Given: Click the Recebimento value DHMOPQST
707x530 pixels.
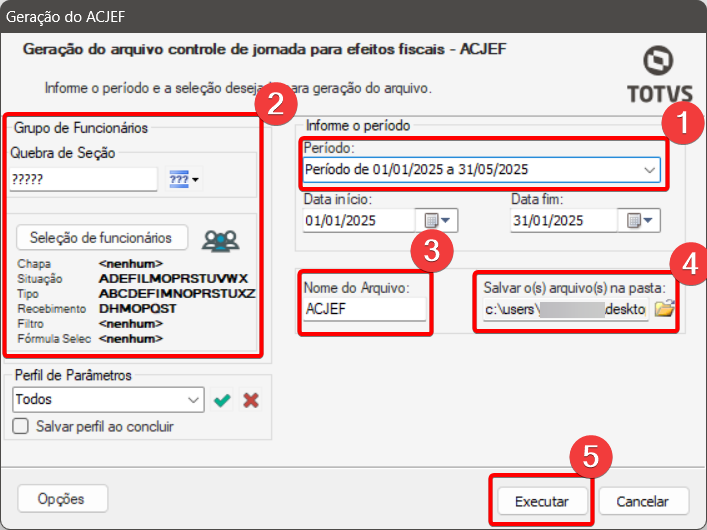Looking at the screenshot, I should point(138,309).
